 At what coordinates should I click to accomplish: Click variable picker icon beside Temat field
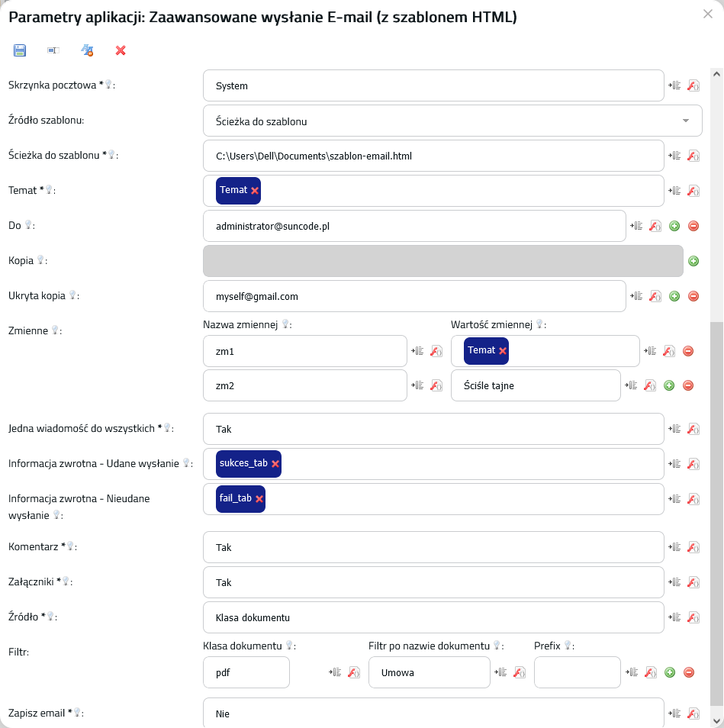(x=674, y=191)
